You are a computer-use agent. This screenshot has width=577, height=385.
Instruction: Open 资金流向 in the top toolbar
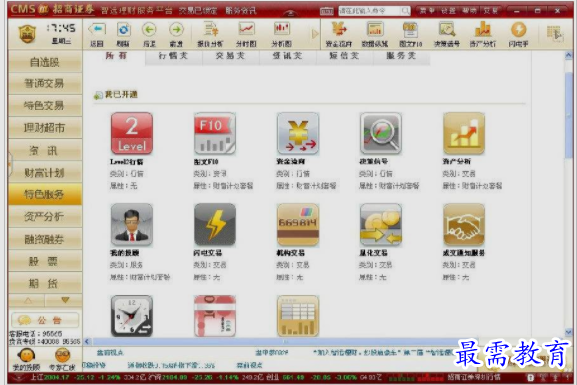(339, 34)
